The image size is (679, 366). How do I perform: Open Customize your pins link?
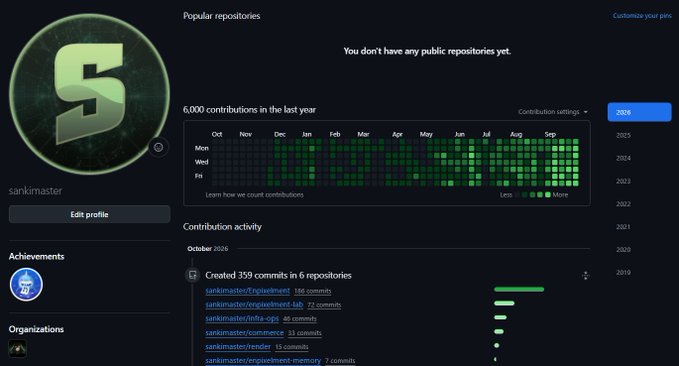coord(642,16)
